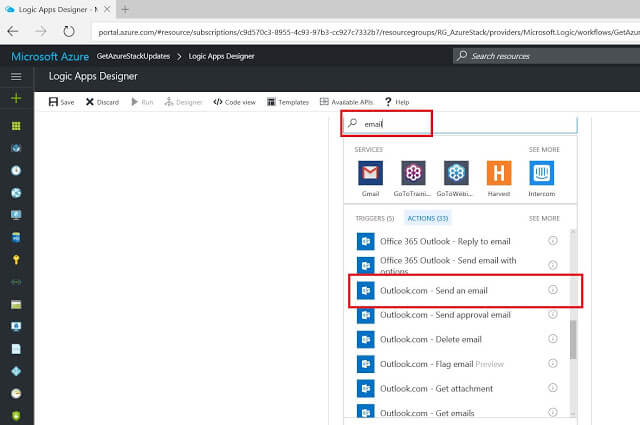Choose Outlook.com - Send approval email

click(457, 315)
